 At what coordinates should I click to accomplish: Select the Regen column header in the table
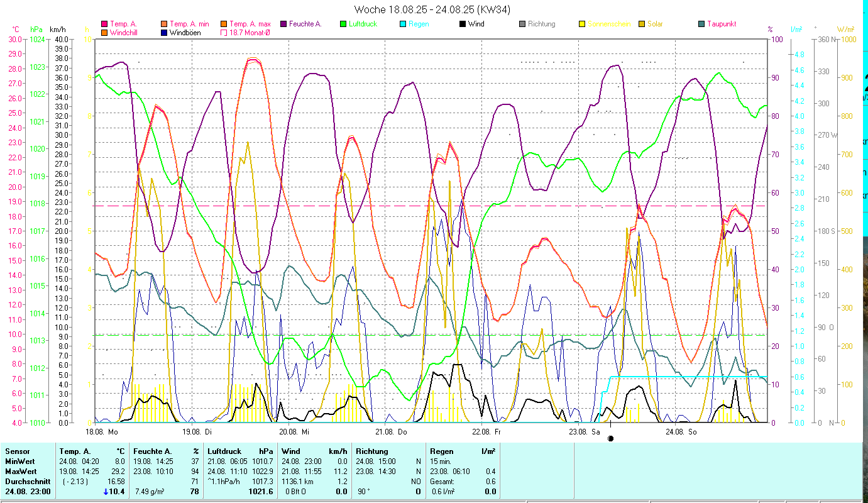point(440,451)
